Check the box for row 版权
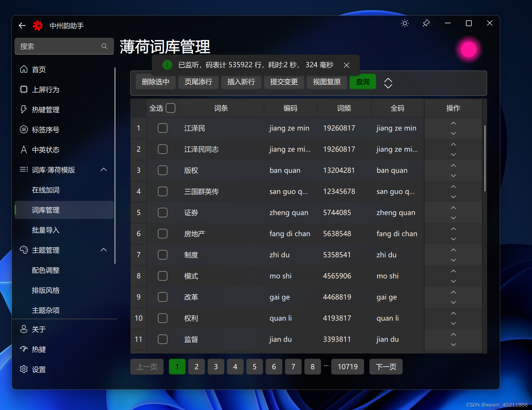 click(x=163, y=170)
